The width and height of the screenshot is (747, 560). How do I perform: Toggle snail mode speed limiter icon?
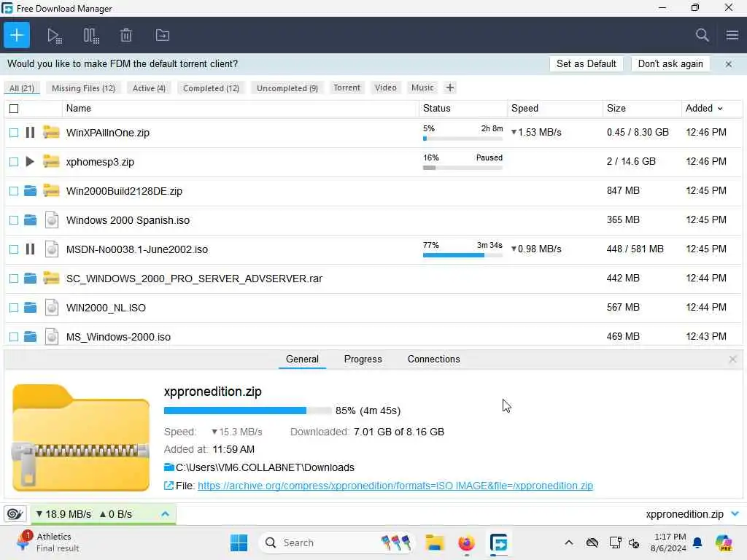15,514
